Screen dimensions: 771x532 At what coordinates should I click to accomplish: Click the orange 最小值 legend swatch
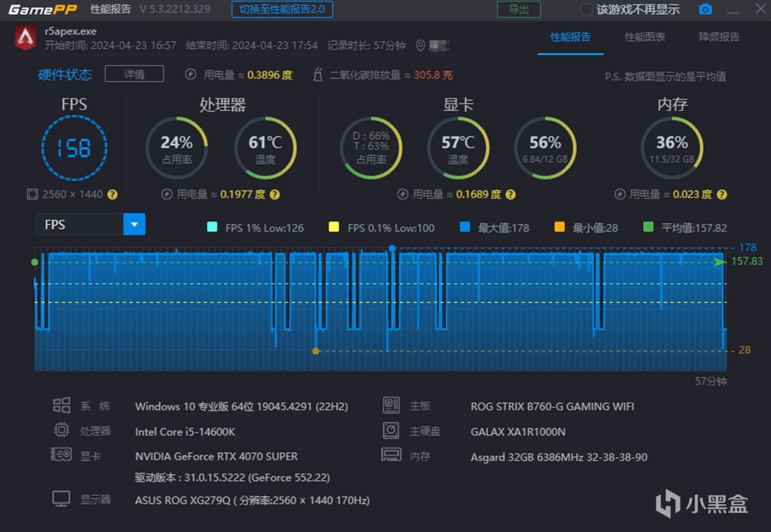pyautogui.click(x=560, y=227)
